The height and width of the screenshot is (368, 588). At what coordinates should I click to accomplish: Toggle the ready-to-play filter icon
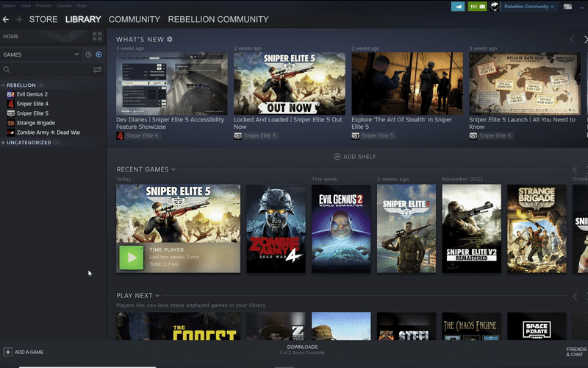[98, 54]
